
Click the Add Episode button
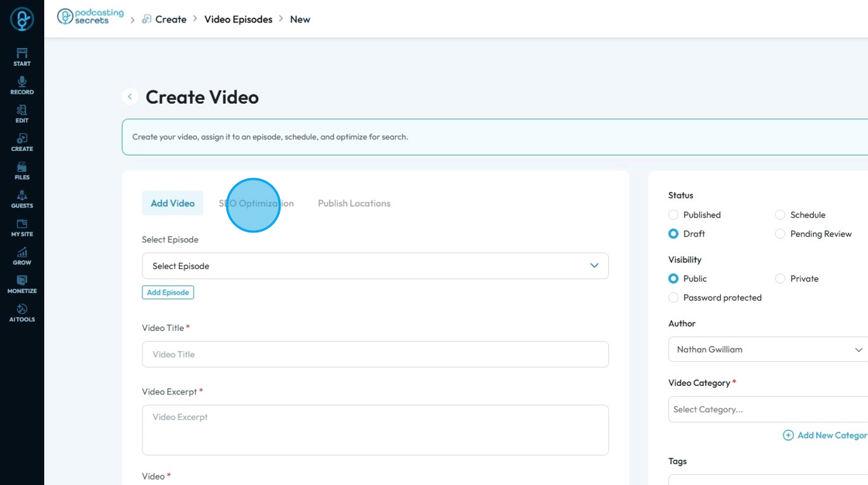coord(167,292)
